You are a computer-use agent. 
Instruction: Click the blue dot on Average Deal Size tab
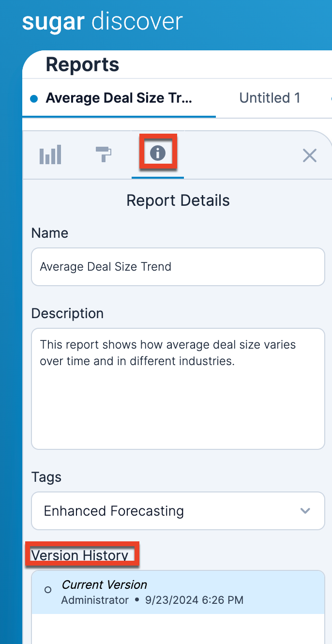point(34,99)
